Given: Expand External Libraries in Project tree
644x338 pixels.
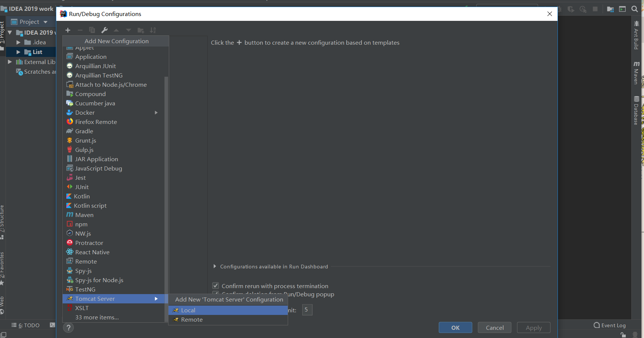Looking at the screenshot, I should point(10,62).
